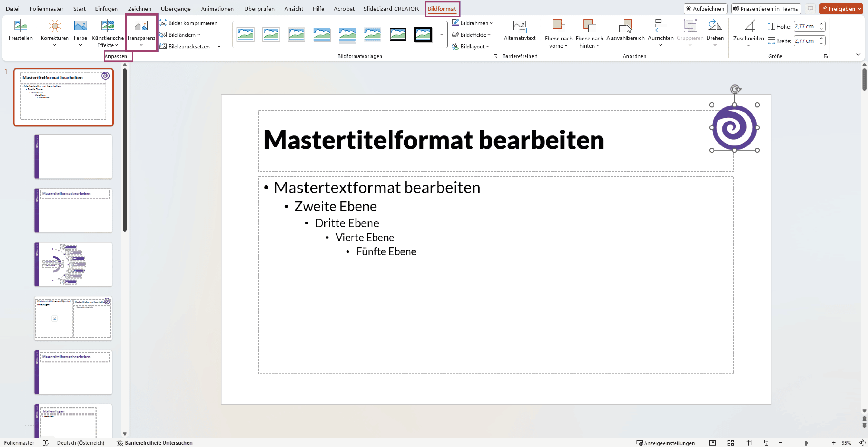868x447 pixels.
Task: Open the Bild zurücksetzen dropdown arrow
Action: tap(219, 47)
